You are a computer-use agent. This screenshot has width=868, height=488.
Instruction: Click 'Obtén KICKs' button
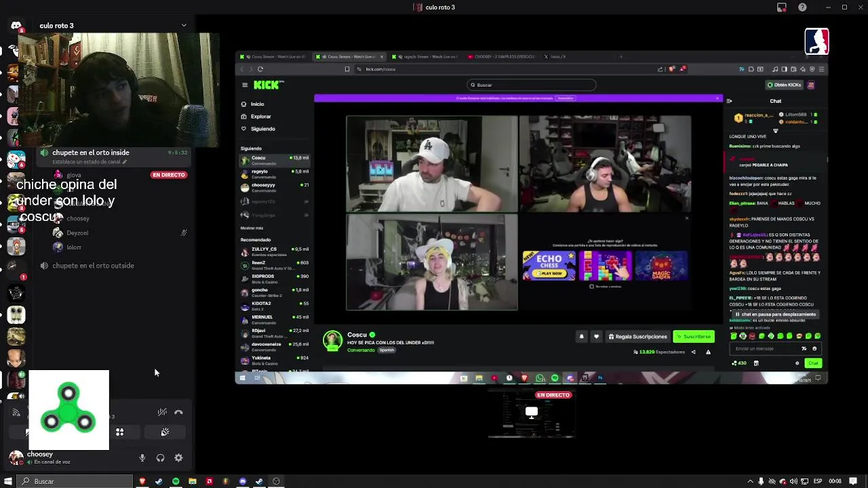[x=784, y=85]
